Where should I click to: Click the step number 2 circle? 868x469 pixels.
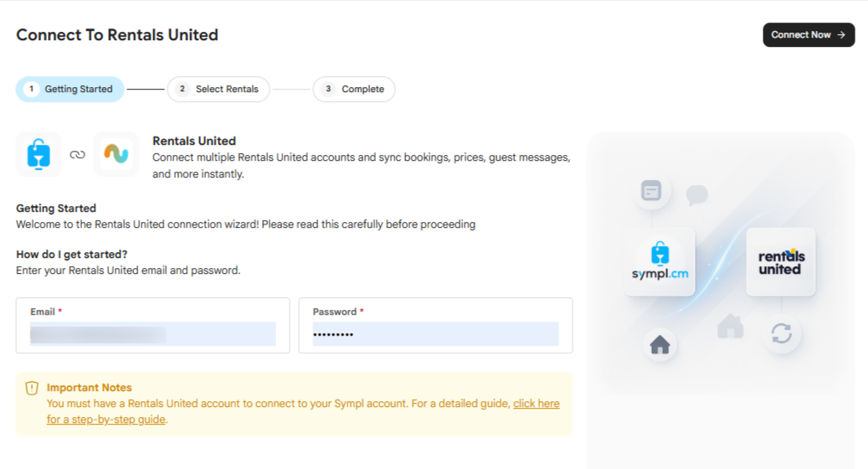coord(182,89)
